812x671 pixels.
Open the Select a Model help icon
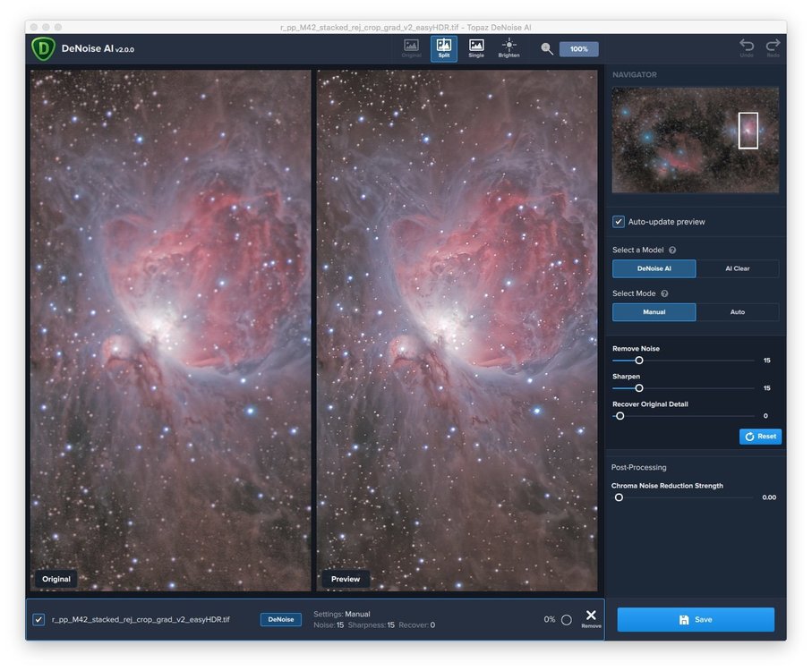click(x=672, y=250)
